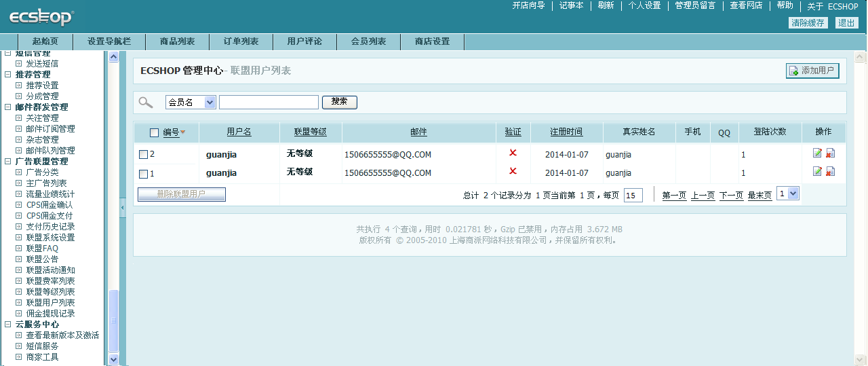Screen dimensions: 868x366
Task: Switch to the 订单列表 tab
Action: (x=241, y=41)
